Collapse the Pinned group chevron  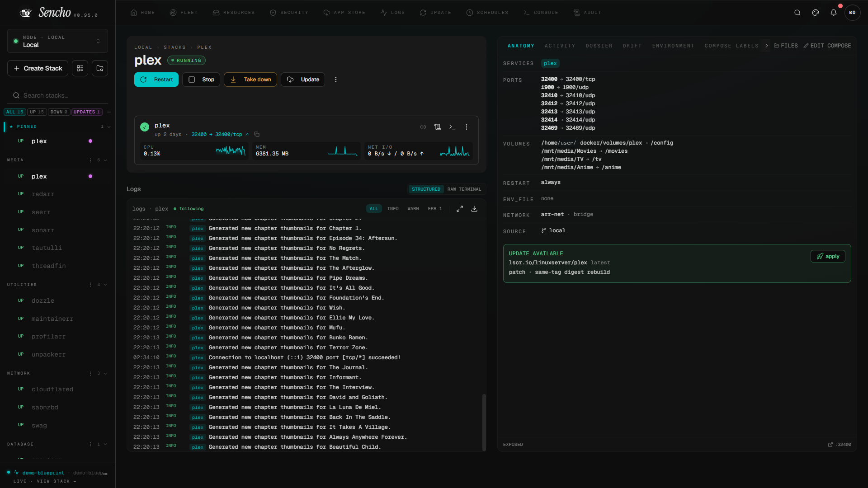[109, 127]
